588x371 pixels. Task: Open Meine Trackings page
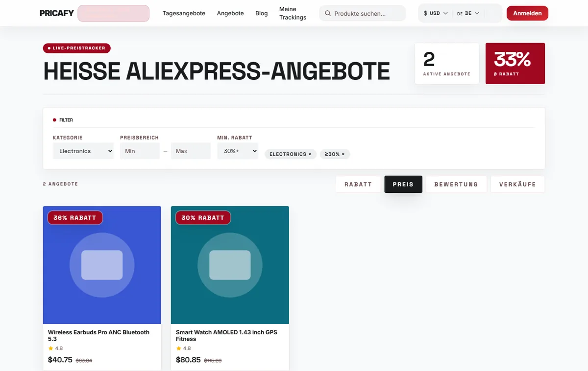tap(293, 13)
